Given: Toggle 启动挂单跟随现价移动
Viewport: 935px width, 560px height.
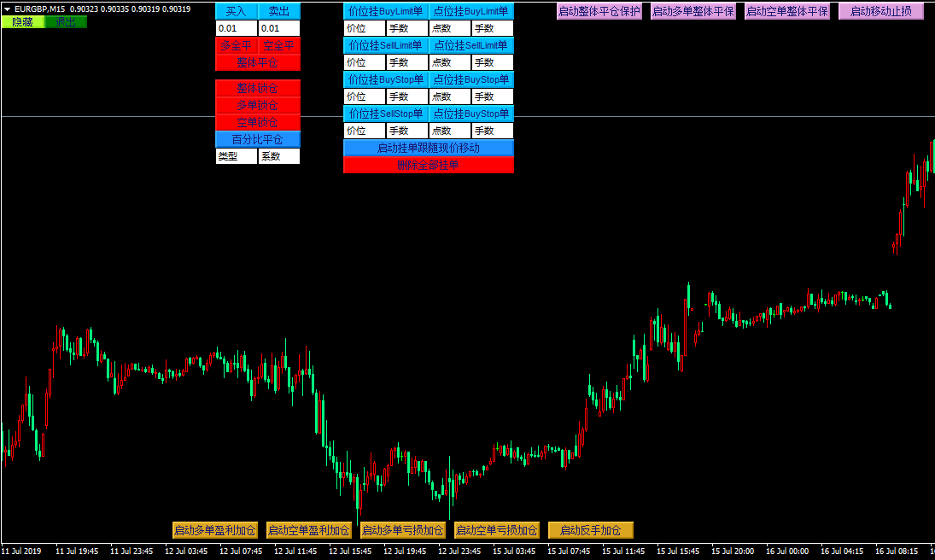Looking at the screenshot, I should tap(428, 148).
